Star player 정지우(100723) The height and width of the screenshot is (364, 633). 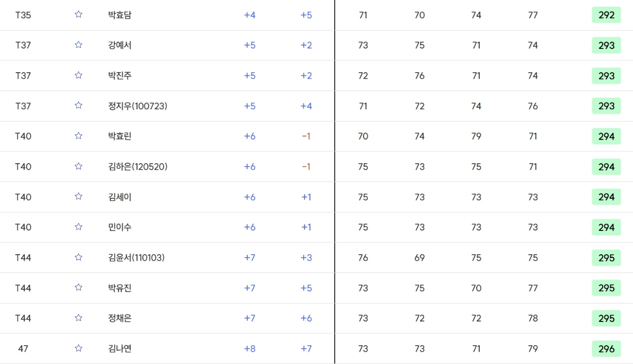point(78,105)
